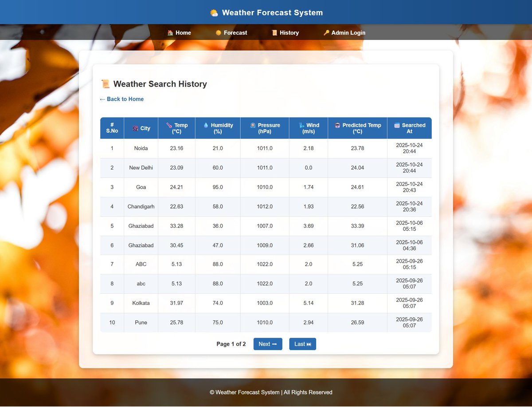532x407 pixels.
Task: Follow the Back to Home link
Action: [122, 99]
